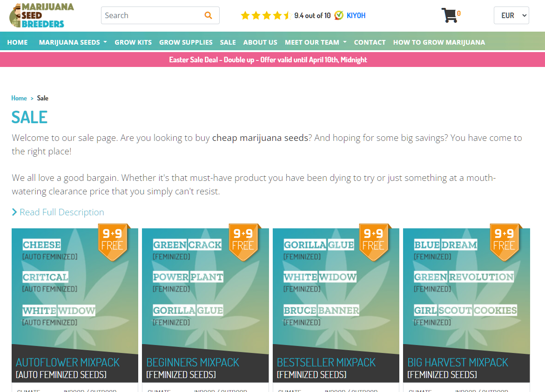
Task: Click the Easter Sale Deal pink banner
Action: (x=273, y=60)
